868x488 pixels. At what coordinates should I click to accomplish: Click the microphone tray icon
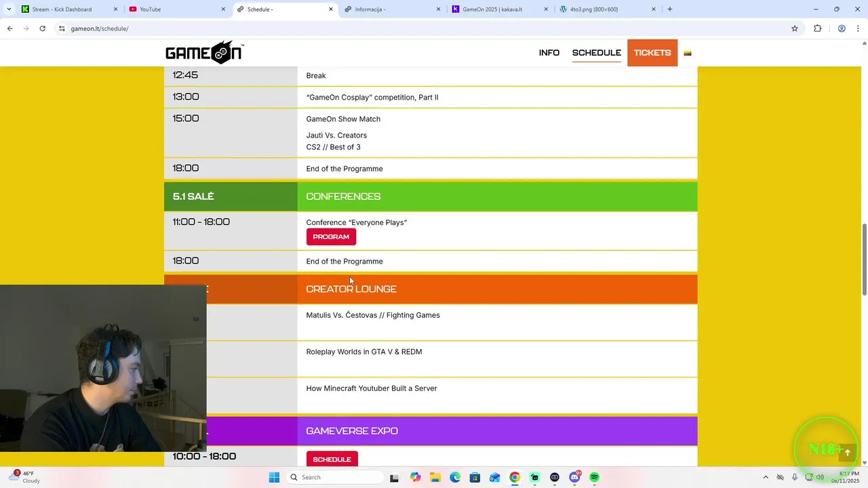[x=795, y=477]
